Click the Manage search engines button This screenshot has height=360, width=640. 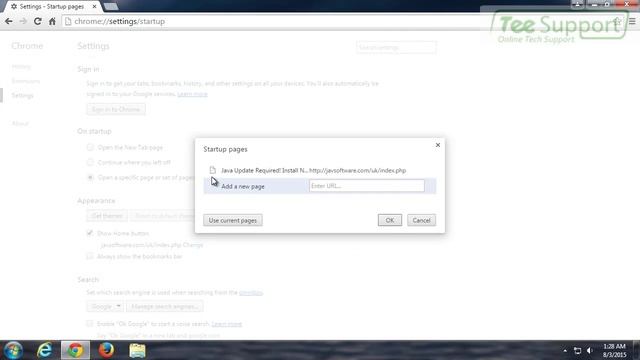click(164, 306)
